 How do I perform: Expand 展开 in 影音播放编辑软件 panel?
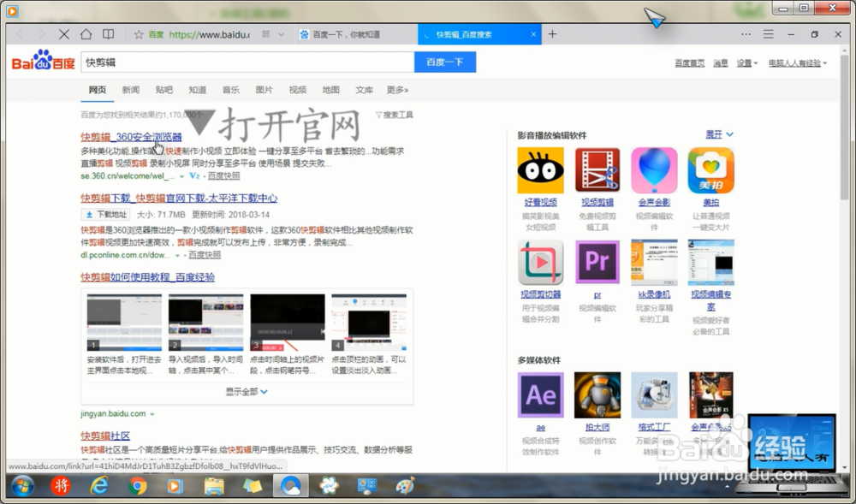[x=720, y=134]
